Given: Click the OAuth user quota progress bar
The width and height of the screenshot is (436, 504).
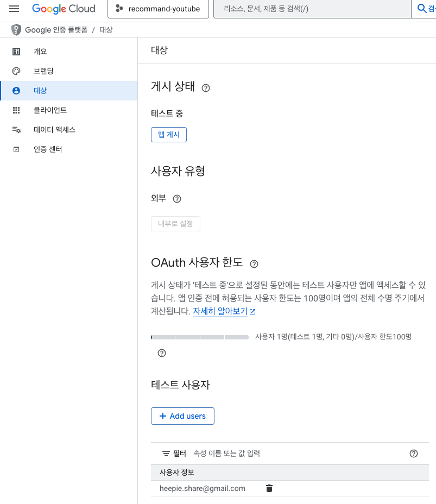Looking at the screenshot, I should [x=200, y=337].
